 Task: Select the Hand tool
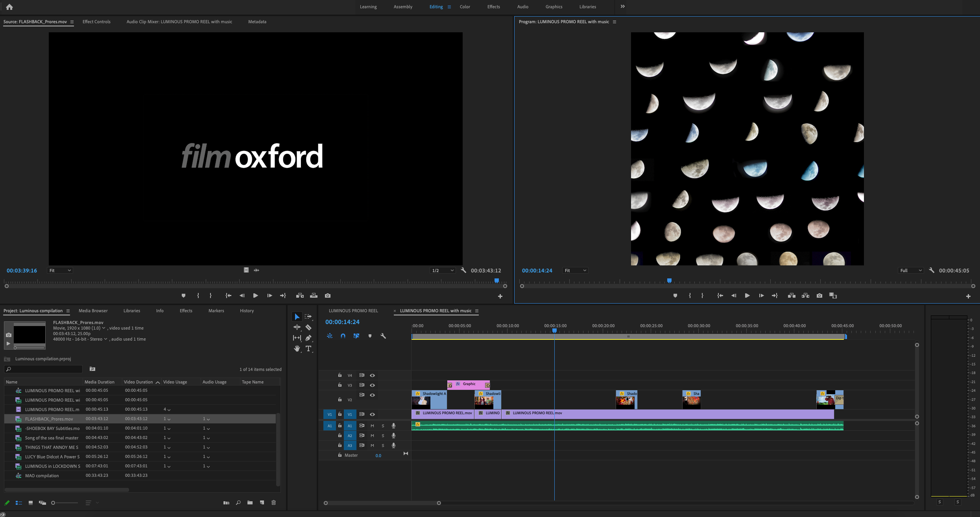pyautogui.click(x=297, y=348)
